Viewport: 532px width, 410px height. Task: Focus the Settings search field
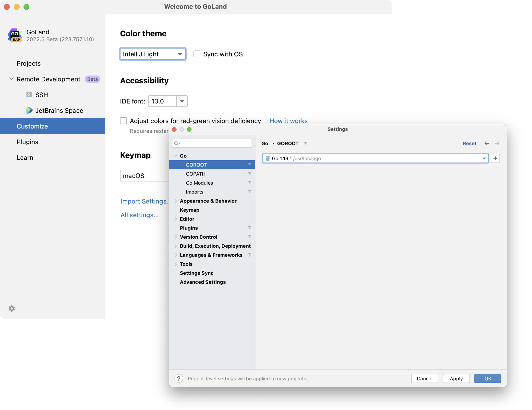pos(212,143)
